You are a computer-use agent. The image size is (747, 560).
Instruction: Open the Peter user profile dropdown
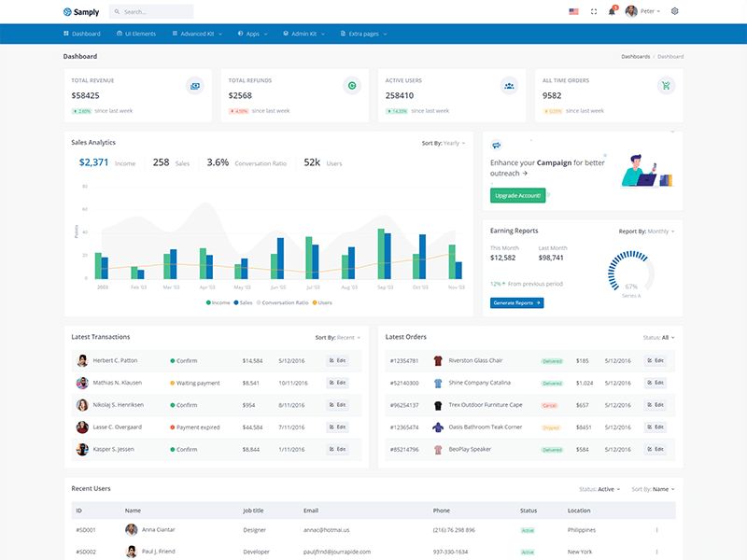(642, 11)
